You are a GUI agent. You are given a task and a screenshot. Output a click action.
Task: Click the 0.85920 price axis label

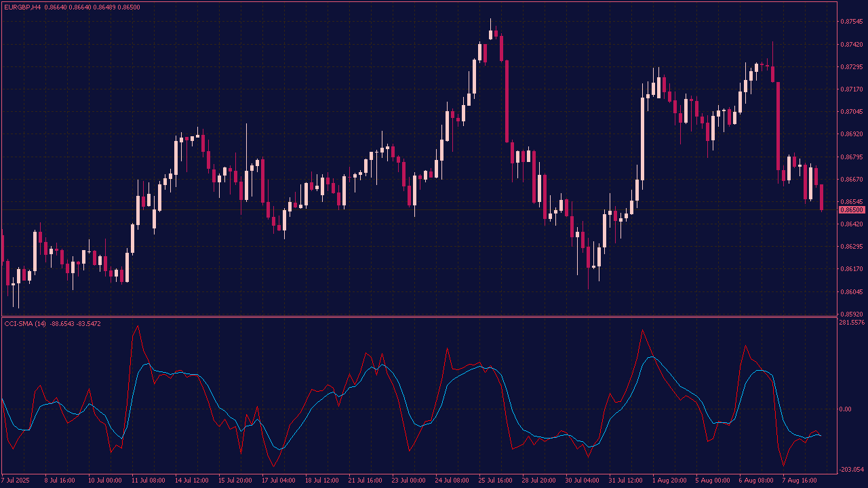tap(852, 314)
